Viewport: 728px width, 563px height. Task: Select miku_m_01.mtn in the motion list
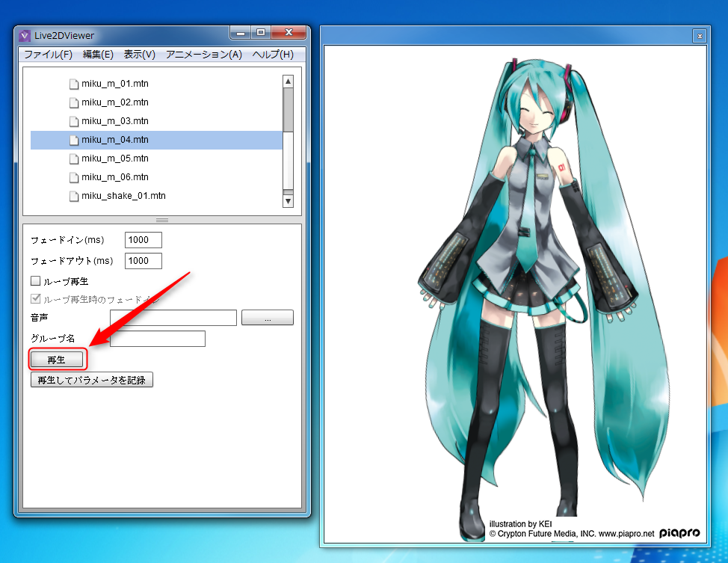click(x=114, y=84)
